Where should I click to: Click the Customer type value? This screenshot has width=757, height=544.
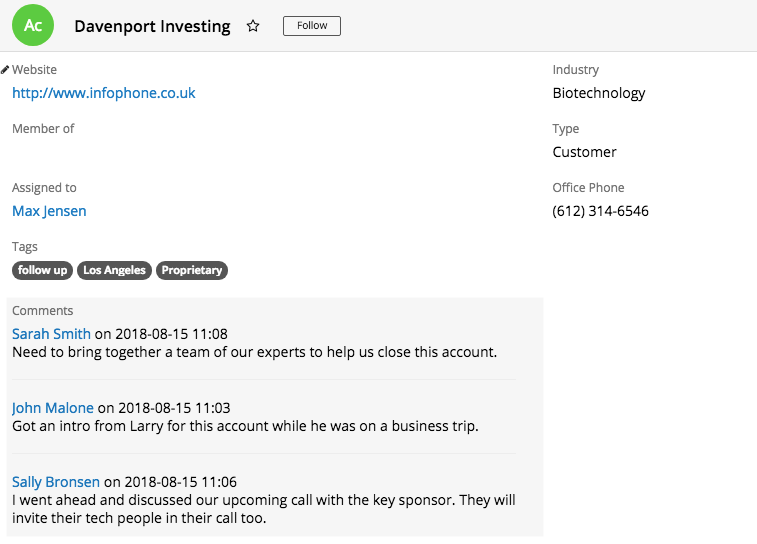point(584,152)
